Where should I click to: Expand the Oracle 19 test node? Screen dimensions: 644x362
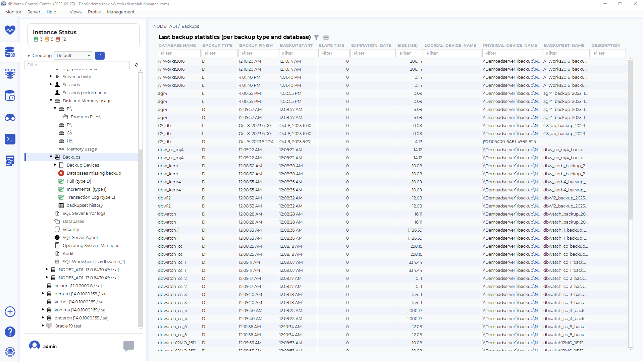click(43, 326)
